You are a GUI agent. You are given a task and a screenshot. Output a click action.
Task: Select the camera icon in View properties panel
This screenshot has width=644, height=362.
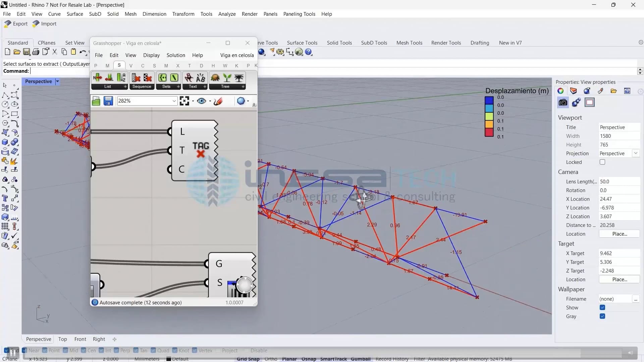tap(563, 103)
